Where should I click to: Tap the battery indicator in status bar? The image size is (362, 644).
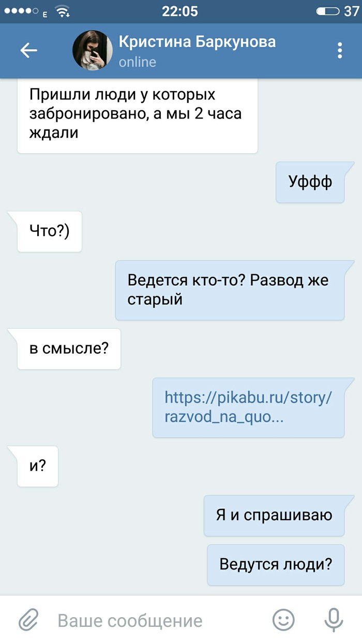(328, 11)
